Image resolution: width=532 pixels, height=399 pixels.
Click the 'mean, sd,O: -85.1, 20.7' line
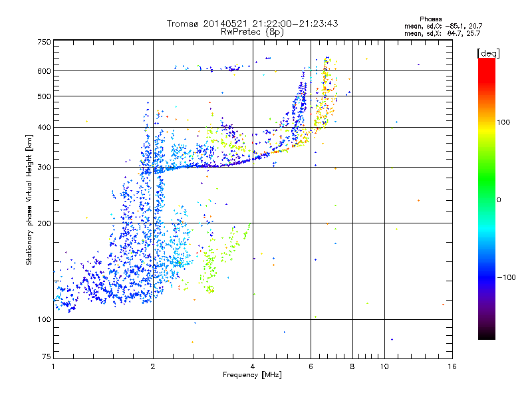pos(443,26)
